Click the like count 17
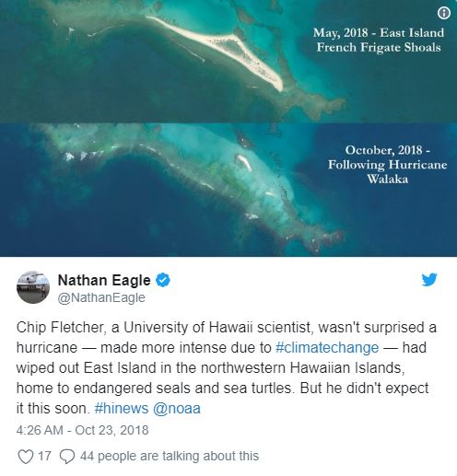 pyautogui.click(x=44, y=456)
